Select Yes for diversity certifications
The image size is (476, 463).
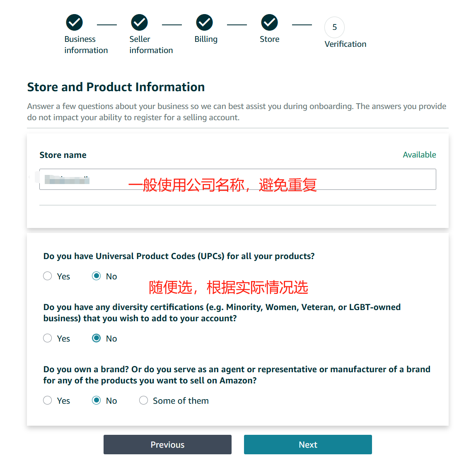[x=48, y=338]
